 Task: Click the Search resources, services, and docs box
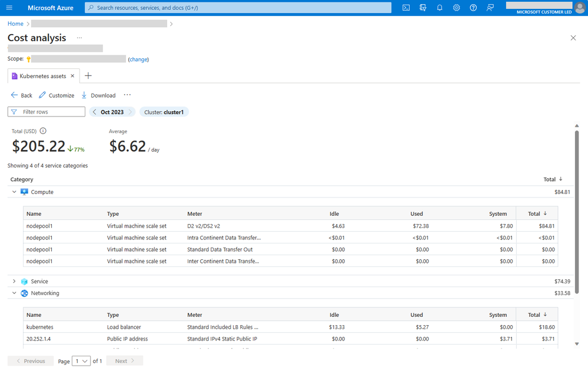pos(238,8)
